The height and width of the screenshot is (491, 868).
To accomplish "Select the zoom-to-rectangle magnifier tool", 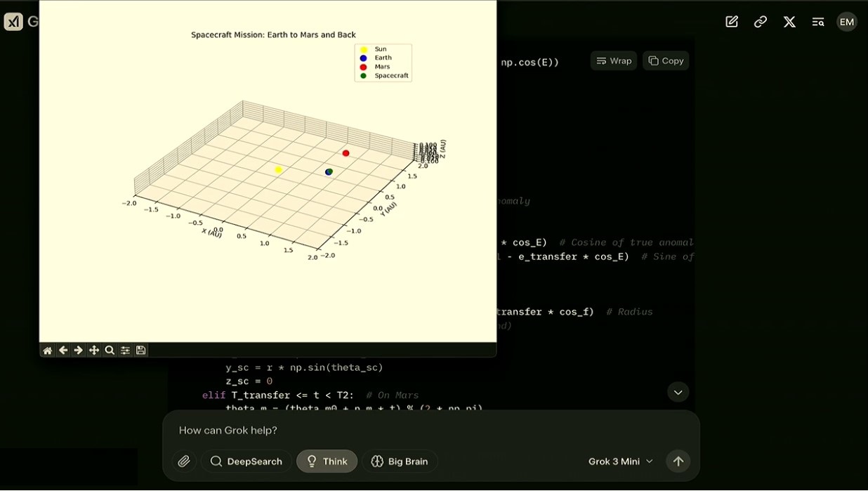I will pyautogui.click(x=110, y=351).
